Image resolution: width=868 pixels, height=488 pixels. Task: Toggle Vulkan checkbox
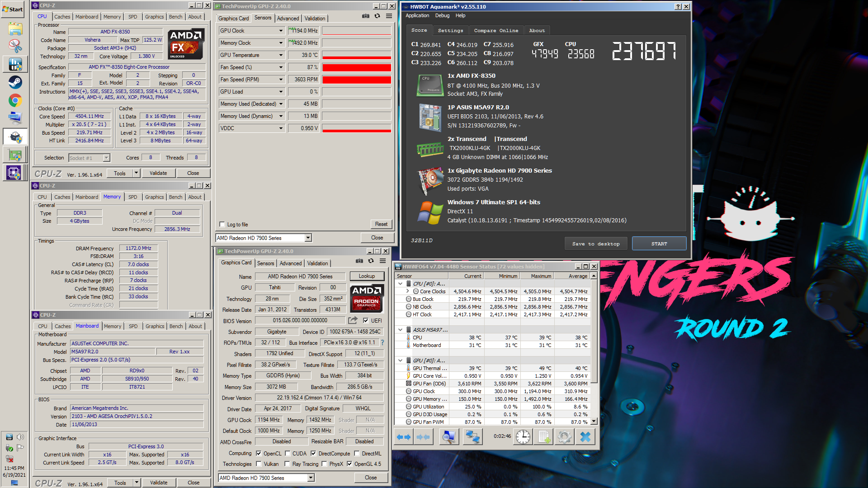259,464
